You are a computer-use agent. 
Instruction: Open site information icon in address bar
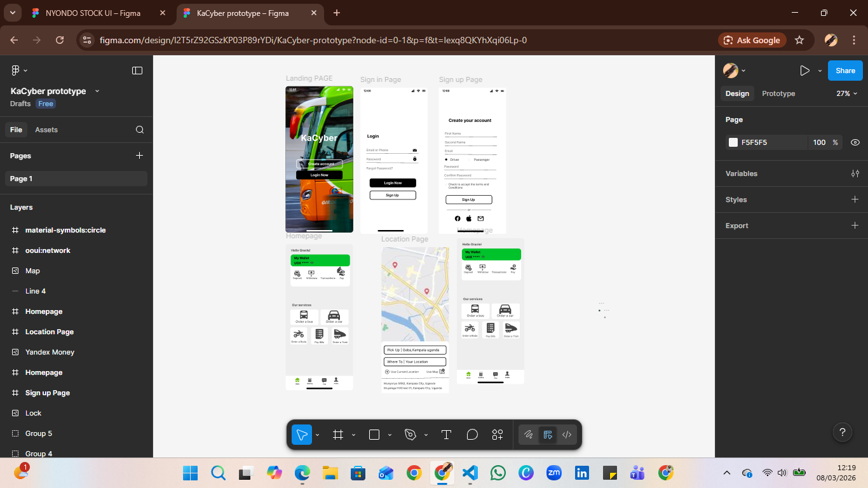click(x=88, y=40)
